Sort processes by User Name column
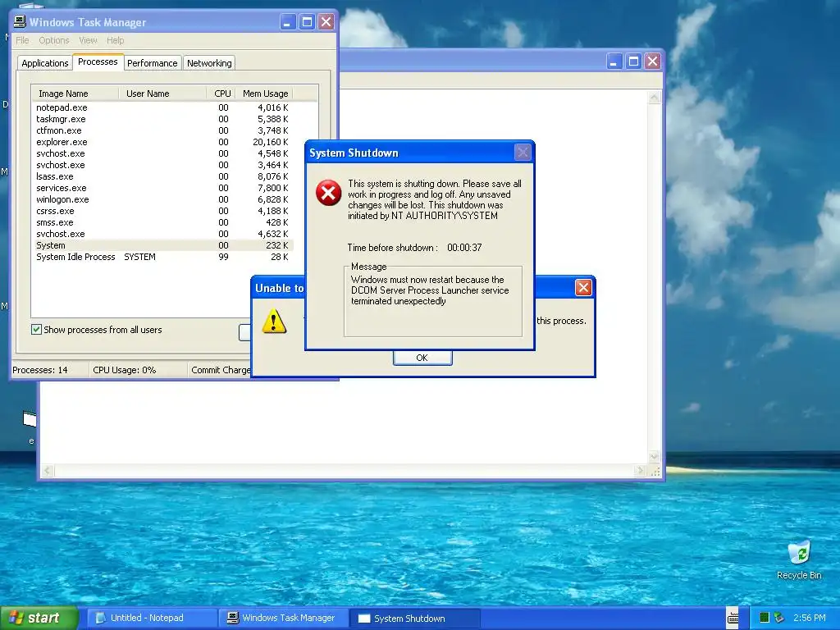The width and height of the screenshot is (840, 630). click(162, 94)
